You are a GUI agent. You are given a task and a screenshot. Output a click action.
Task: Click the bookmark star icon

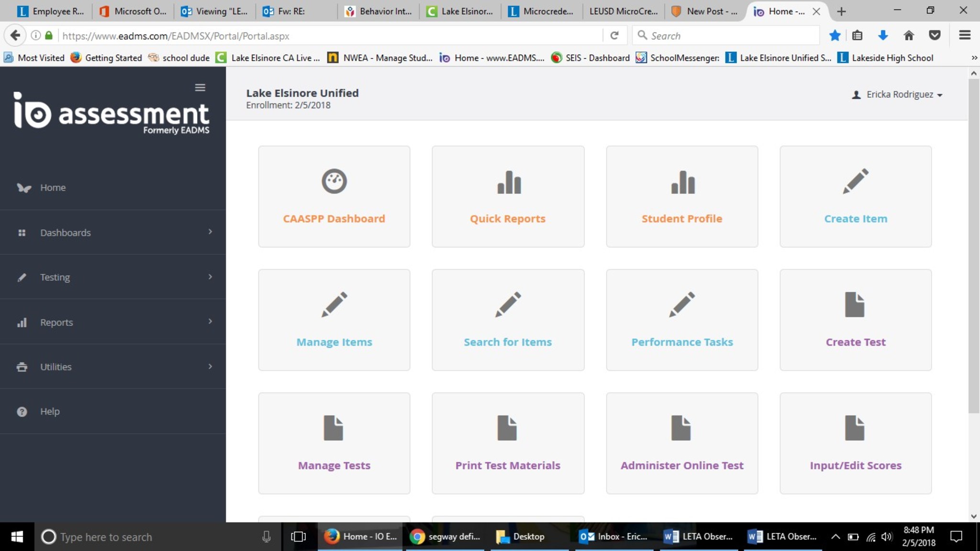click(x=835, y=35)
